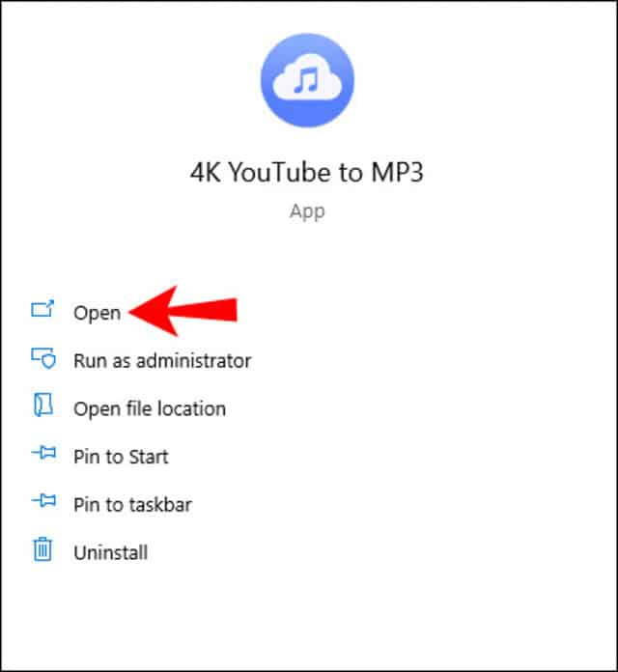
Task: Select Pin to taskbar
Action: point(132,505)
